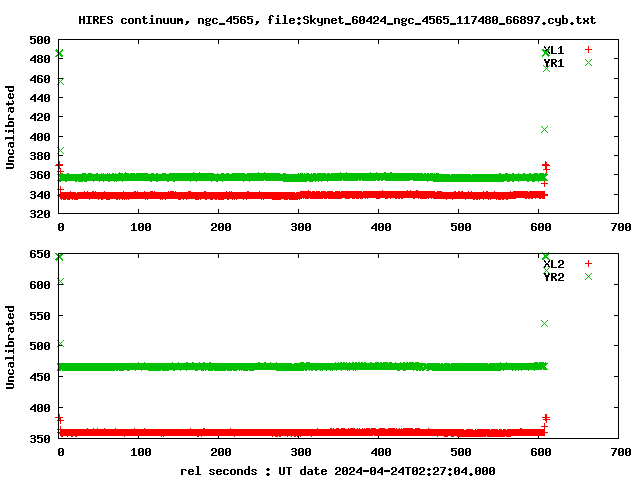Click the 300 x-axis label under lower plot
This screenshot has height=480, width=640.
tap(301, 452)
